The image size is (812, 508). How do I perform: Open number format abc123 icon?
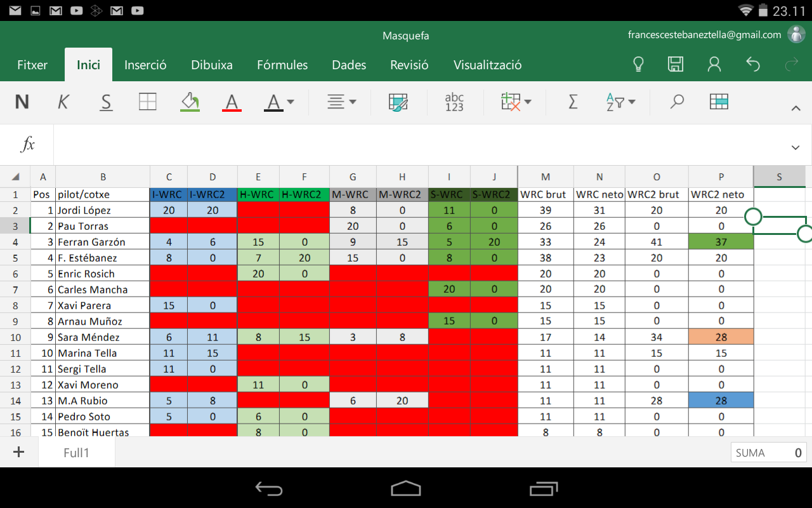click(454, 102)
